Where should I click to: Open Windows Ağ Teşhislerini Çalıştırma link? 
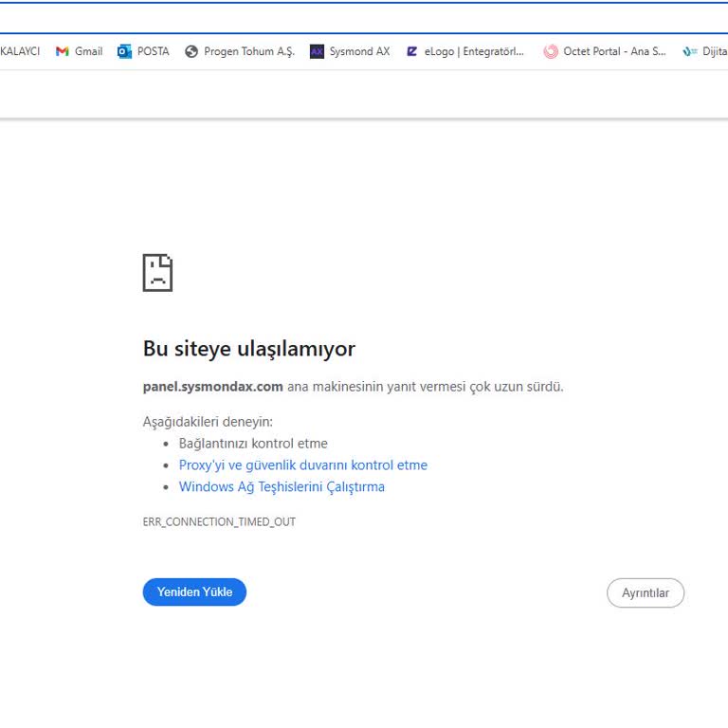pyautogui.click(x=282, y=487)
